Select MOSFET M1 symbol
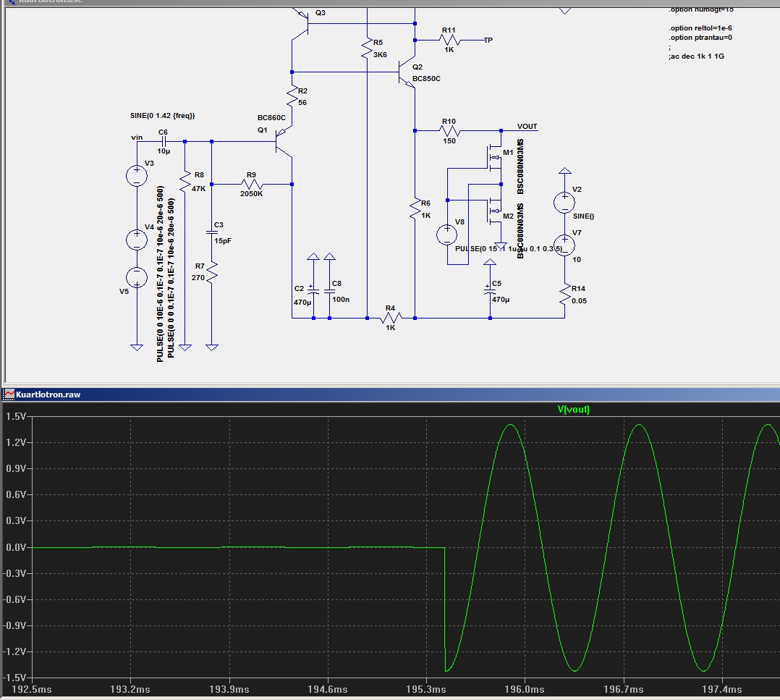The width and height of the screenshot is (780, 700). [493, 159]
